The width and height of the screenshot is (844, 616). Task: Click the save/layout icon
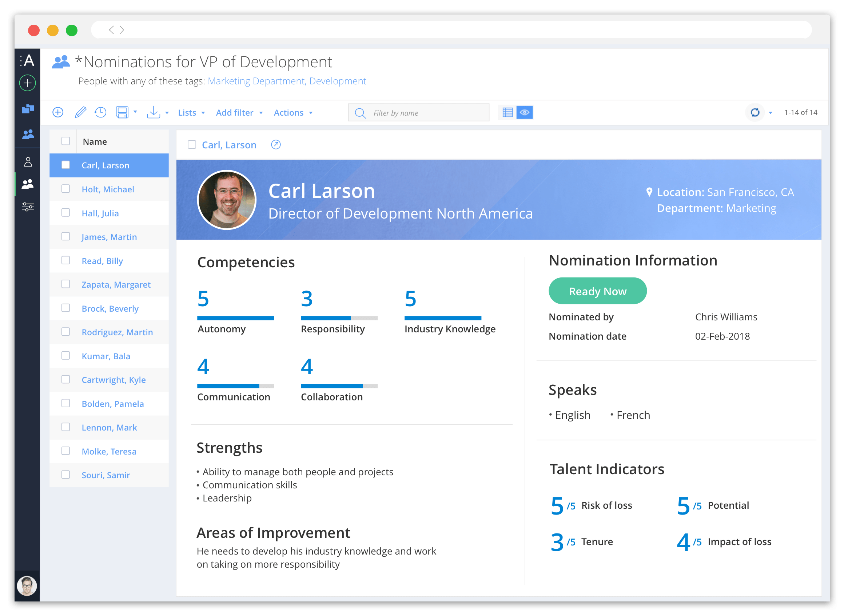123,112
